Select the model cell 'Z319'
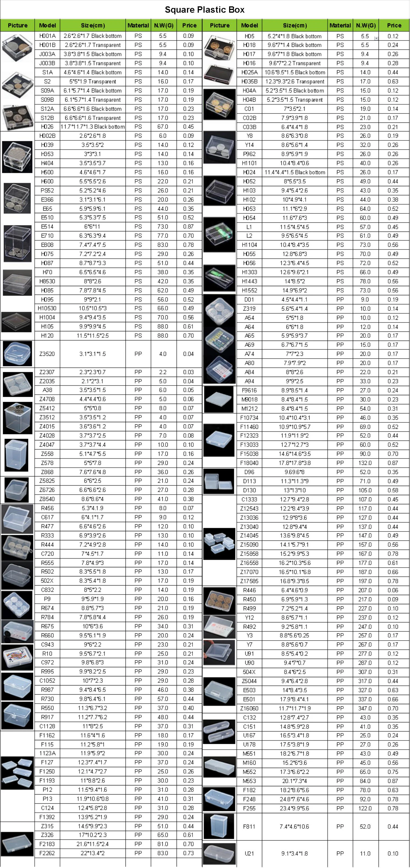Image resolution: width=410 pixels, height=868 pixels. coord(249,309)
